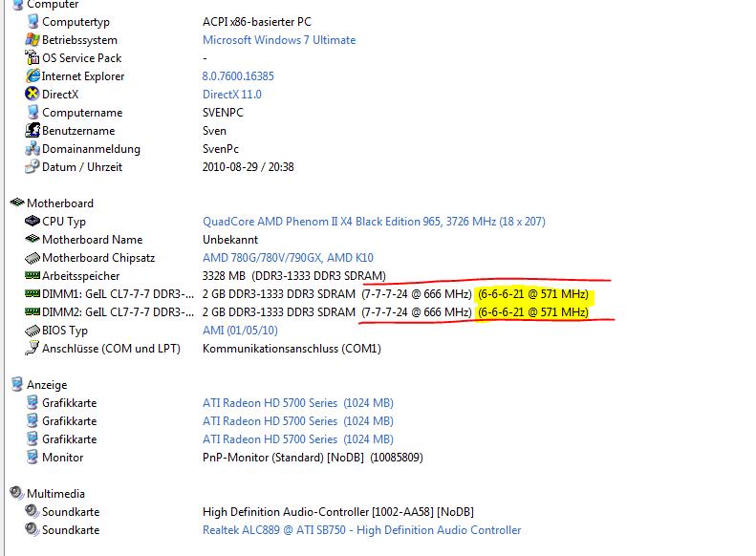756x556 pixels.
Task: Click the Unbekannt motherboard name value
Action: (230, 240)
